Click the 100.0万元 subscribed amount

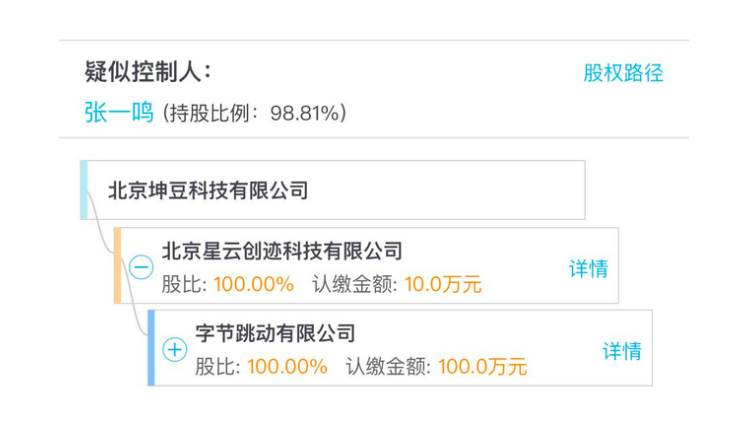click(483, 367)
